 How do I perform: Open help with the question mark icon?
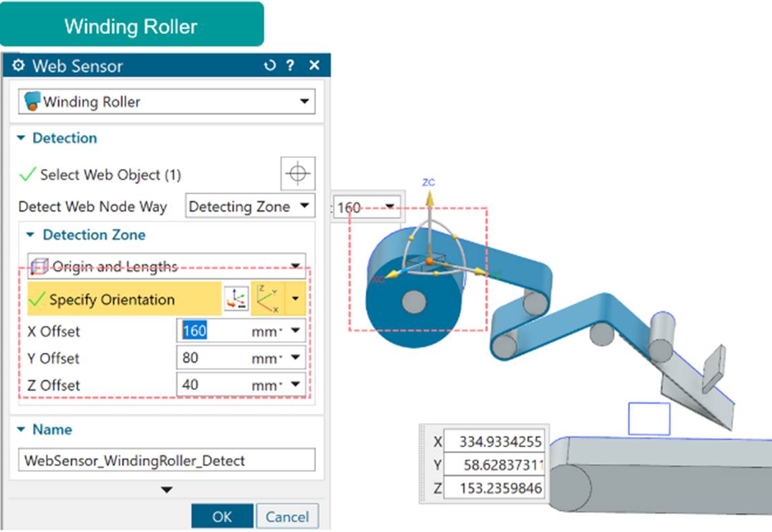tap(291, 66)
